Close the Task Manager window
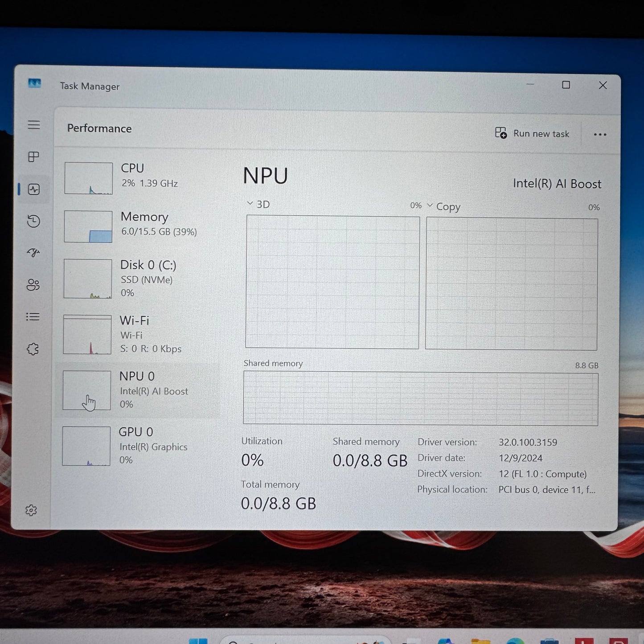 [603, 85]
